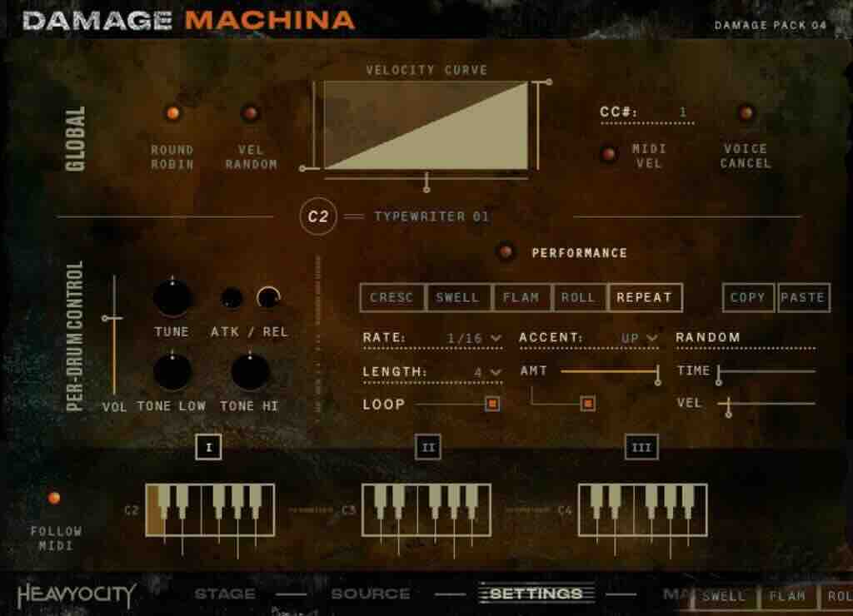Screen dimensions: 853x616
Task: Click the Heavyocity logo
Action: [x=77, y=595]
